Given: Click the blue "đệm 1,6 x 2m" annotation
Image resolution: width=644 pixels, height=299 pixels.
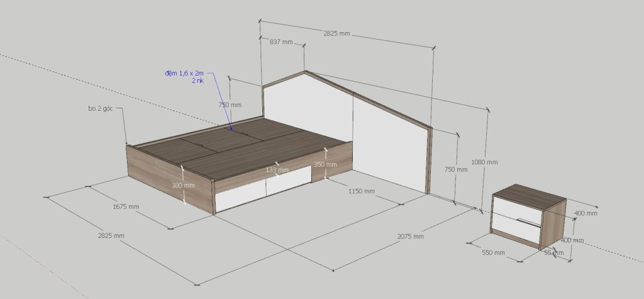Looking at the screenshot, I should click(184, 73).
